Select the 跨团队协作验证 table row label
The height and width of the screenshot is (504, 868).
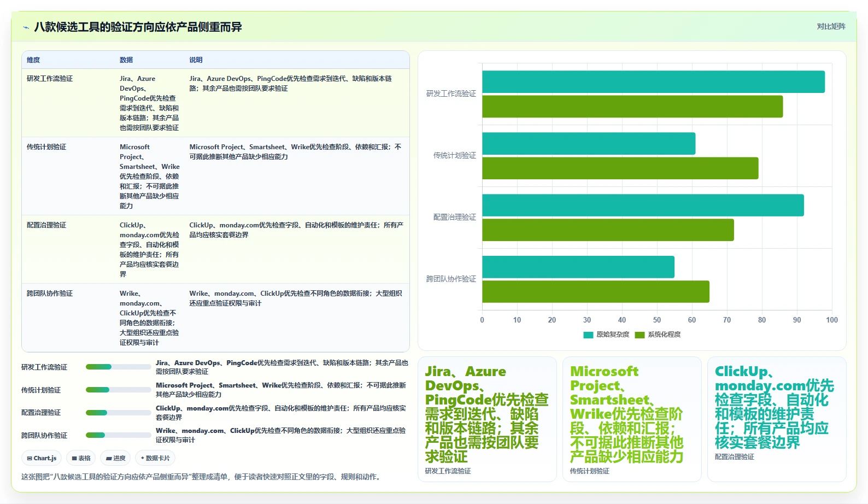coord(50,294)
